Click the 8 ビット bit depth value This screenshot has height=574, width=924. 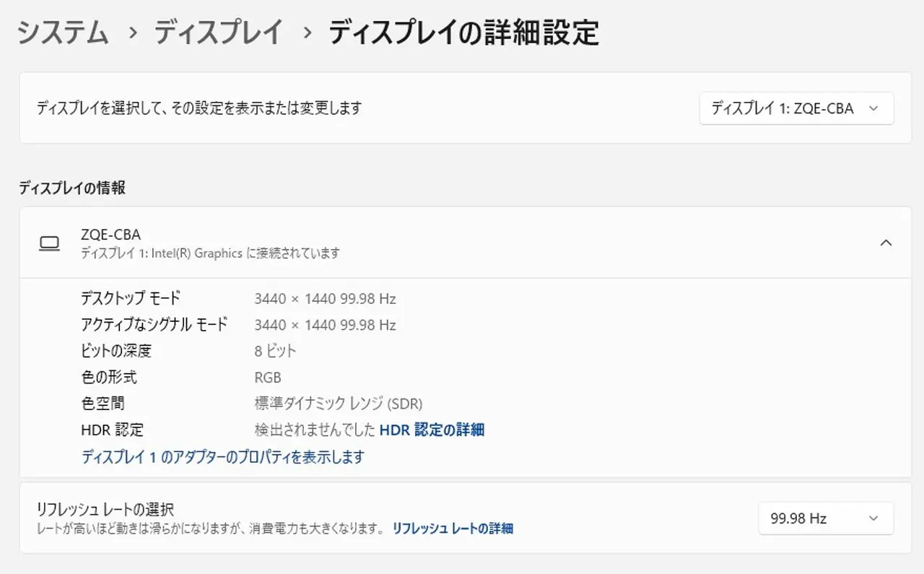point(275,351)
